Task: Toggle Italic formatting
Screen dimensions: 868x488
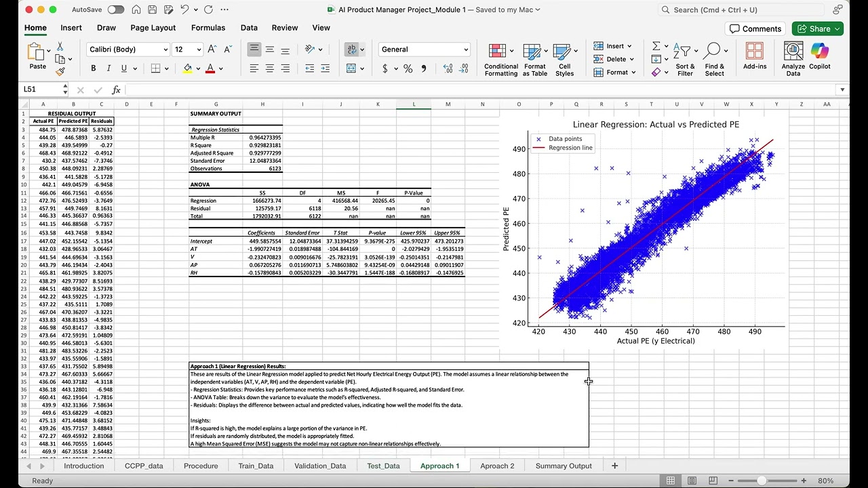Action: (108, 68)
